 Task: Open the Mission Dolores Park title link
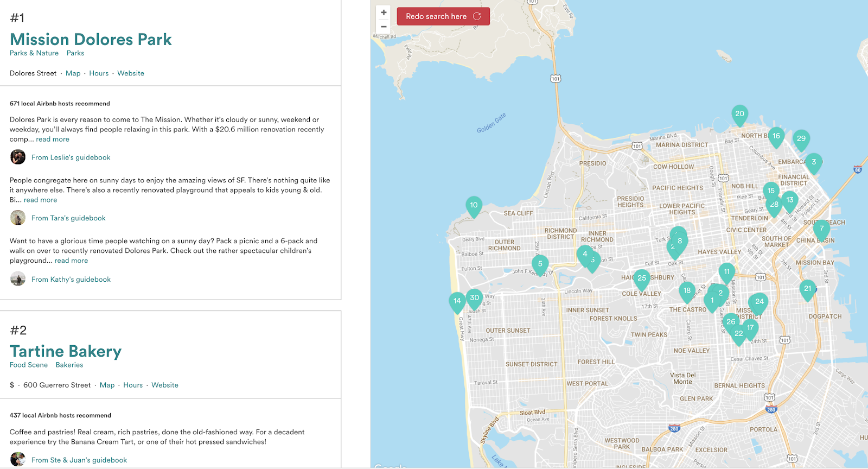91,39
